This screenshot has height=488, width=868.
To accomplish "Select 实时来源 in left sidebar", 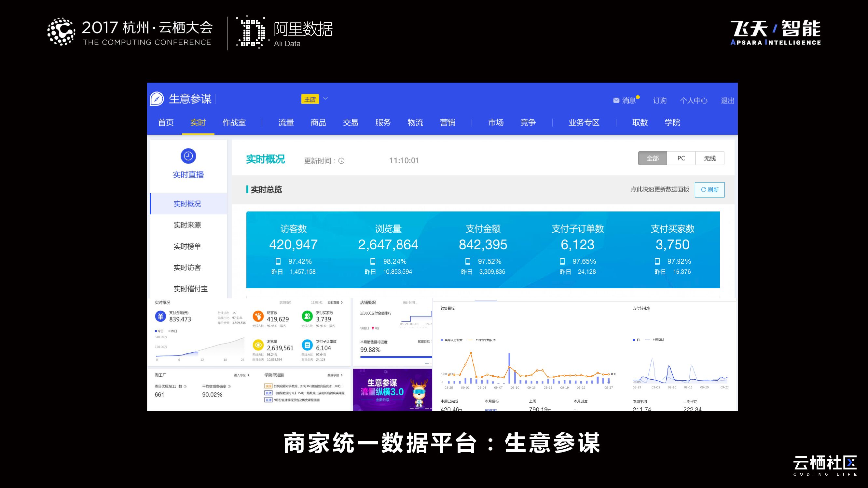I will (x=187, y=225).
